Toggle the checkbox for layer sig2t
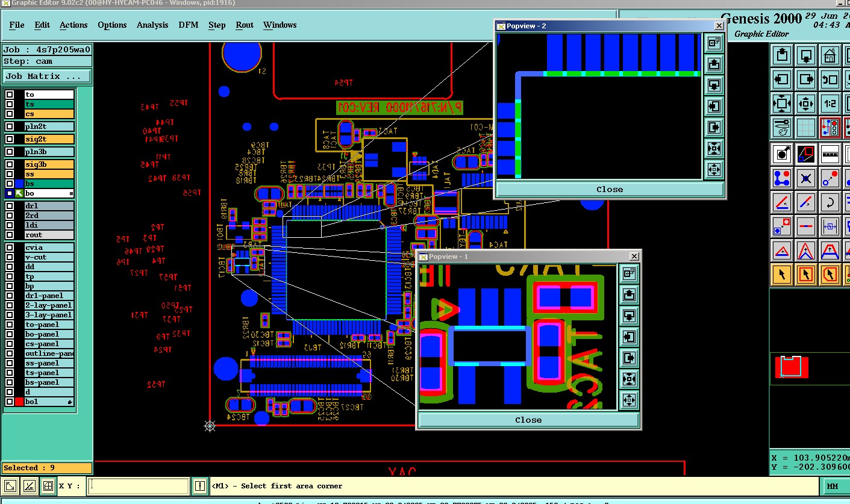 [10, 139]
